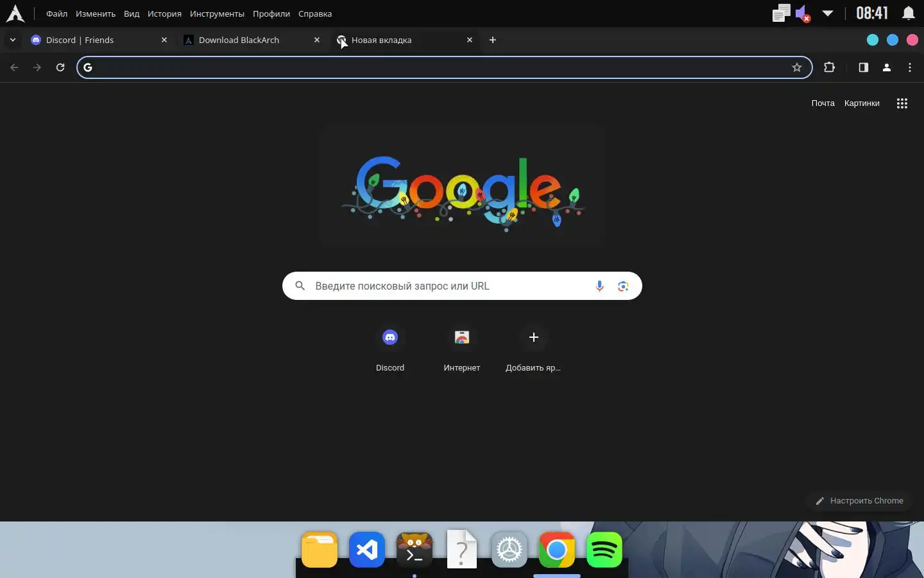Screen dimensions: 924x578
Task: Select the Новая вкладка tab
Action: [x=405, y=40]
